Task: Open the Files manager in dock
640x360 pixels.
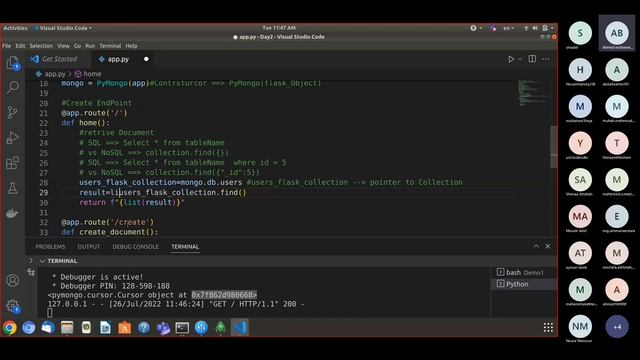Action: coord(67,328)
